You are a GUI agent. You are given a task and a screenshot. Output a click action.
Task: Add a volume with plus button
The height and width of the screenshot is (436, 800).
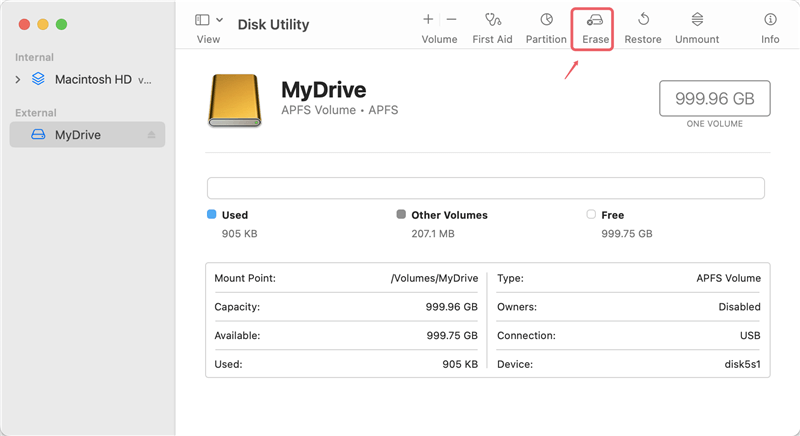428,19
